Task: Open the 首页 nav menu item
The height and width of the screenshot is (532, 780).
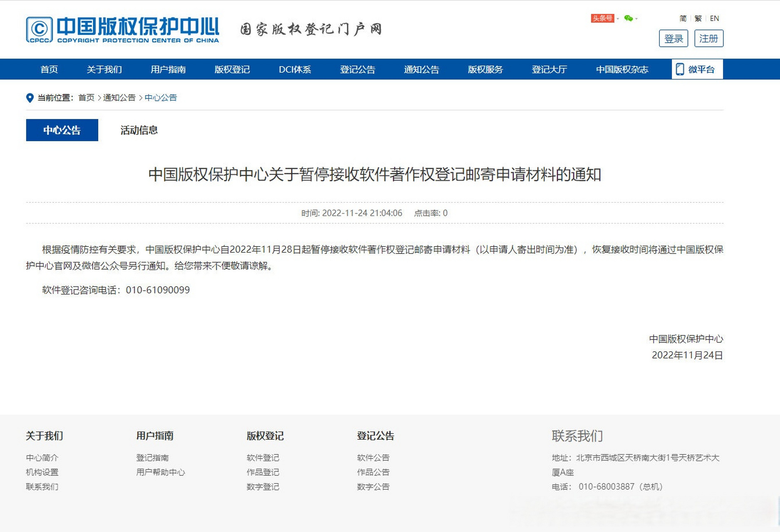Action: [49, 69]
